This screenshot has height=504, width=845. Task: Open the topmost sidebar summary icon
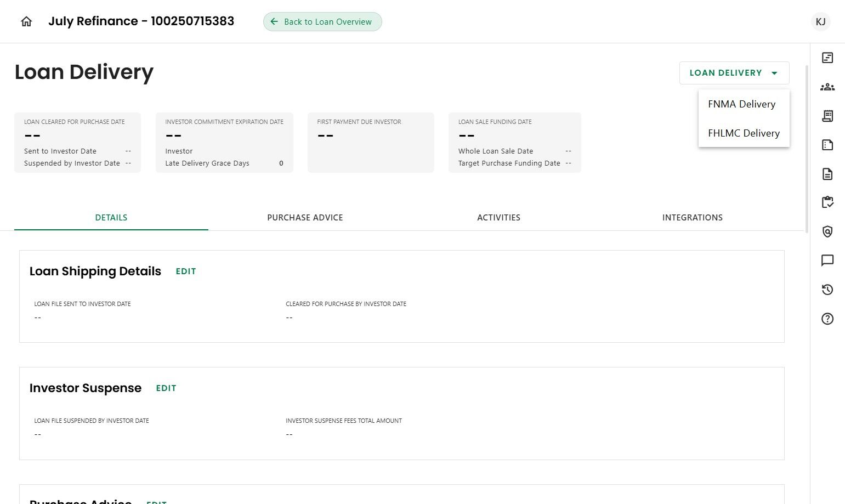tap(827, 58)
